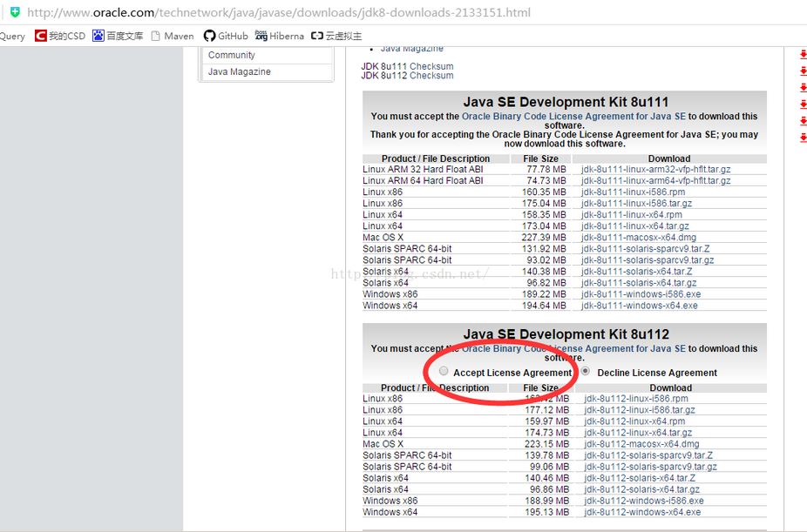Open JDK 8u112 Checksum link
Screen dimensions: 807x532
tap(407, 76)
